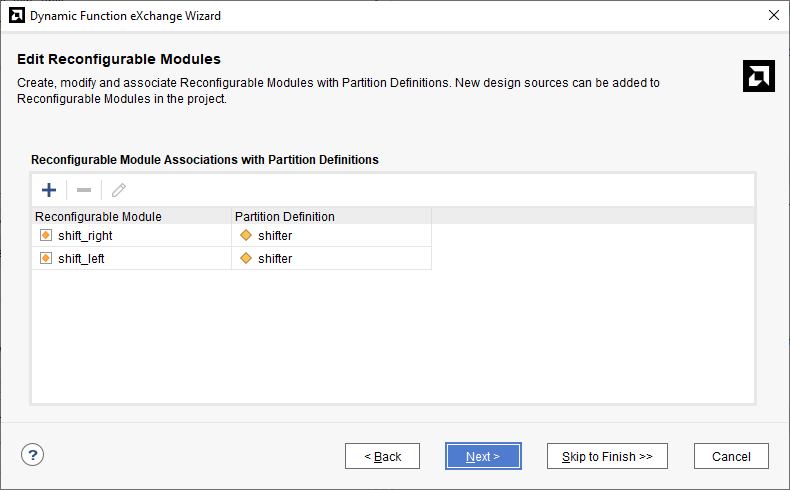The image size is (790, 490).
Task: Click the add reconfigurable module plus icon
Action: (48, 190)
